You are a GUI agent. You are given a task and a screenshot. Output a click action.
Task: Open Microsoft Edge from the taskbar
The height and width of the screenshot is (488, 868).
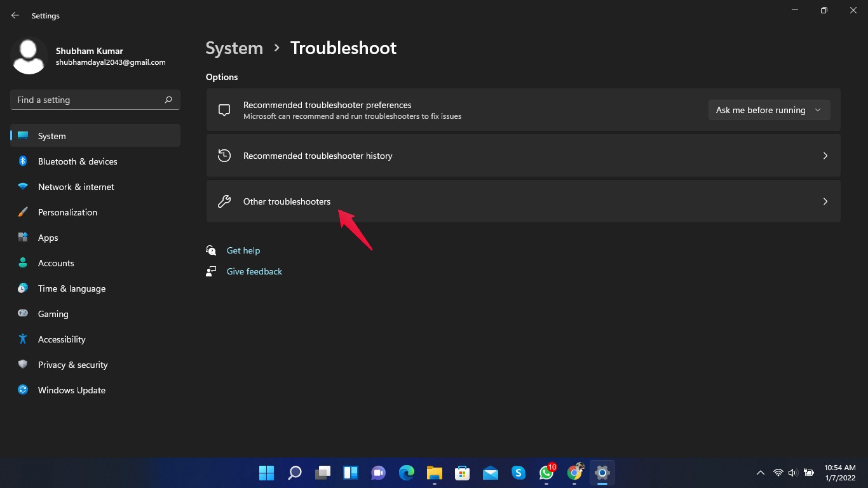coord(406,473)
